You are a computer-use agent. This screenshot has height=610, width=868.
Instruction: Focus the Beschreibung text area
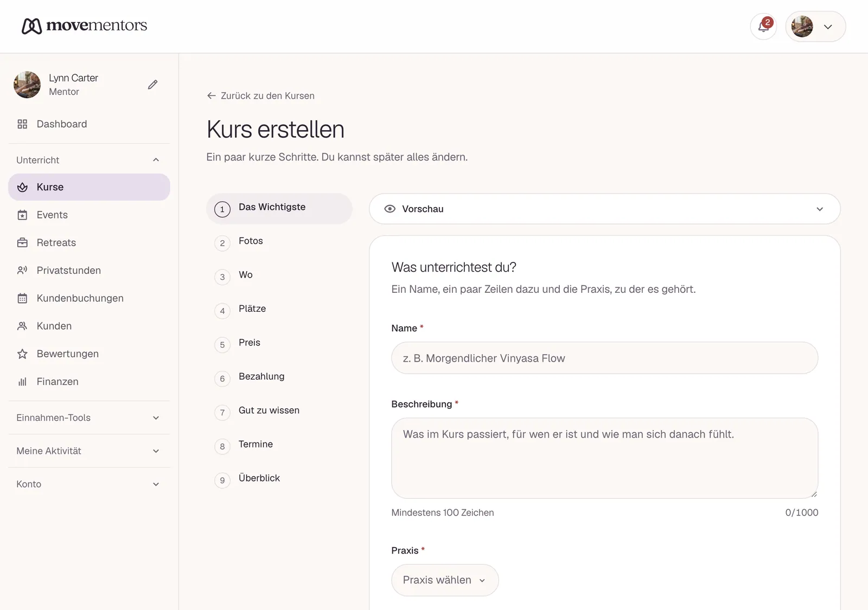click(x=604, y=458)
